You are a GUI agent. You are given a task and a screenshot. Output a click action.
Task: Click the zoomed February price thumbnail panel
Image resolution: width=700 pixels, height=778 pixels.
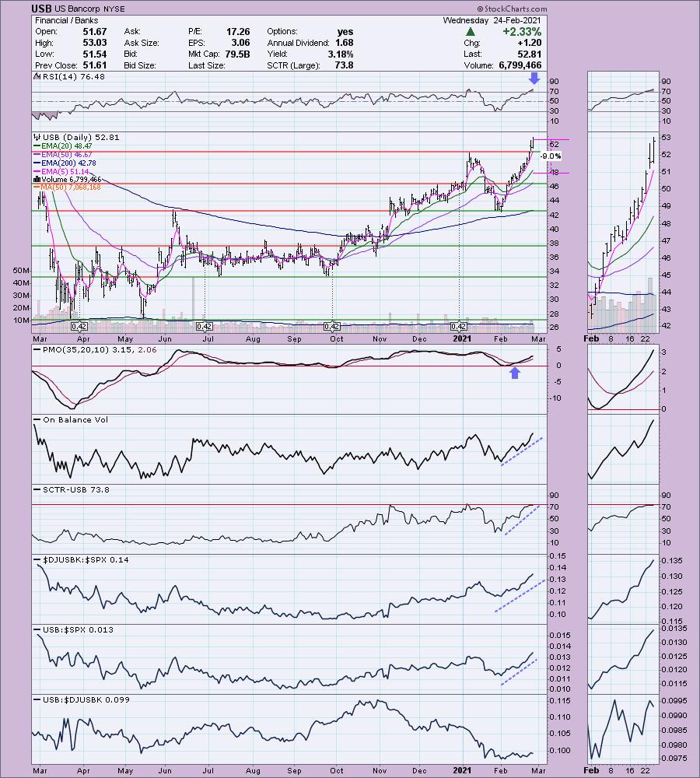(623, 232)
